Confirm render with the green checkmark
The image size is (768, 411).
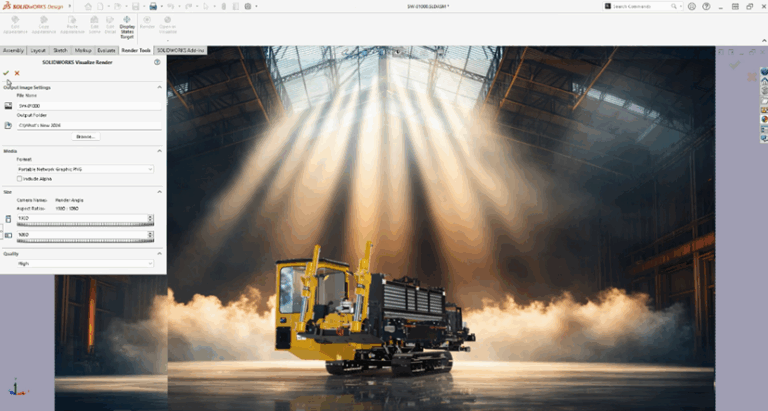click(6, 73)
